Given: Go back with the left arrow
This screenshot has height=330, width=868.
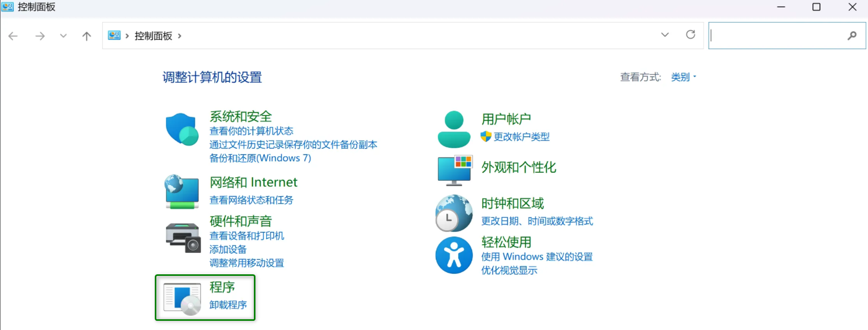Looking at the screenshot, I should (13, 36).
